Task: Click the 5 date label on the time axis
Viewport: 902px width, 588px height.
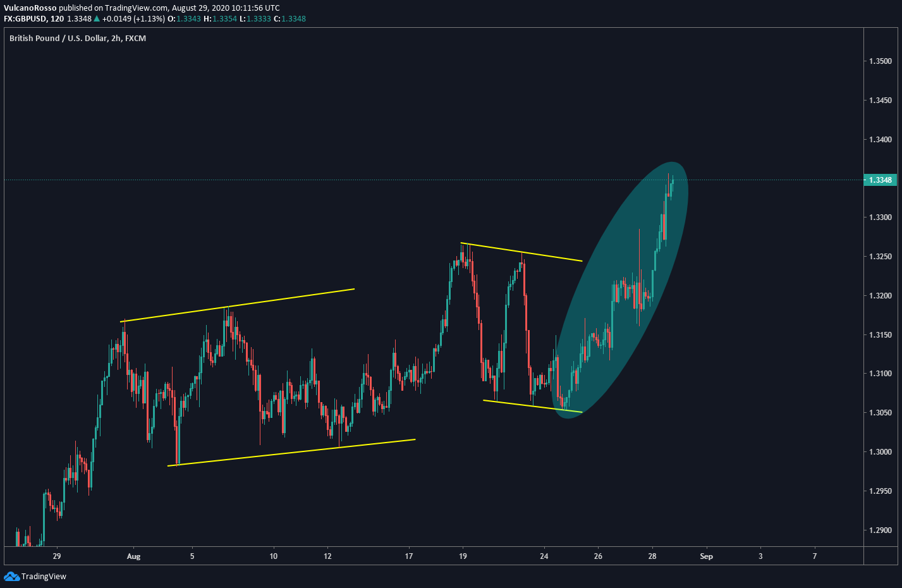Action: [x=192, y=556]
